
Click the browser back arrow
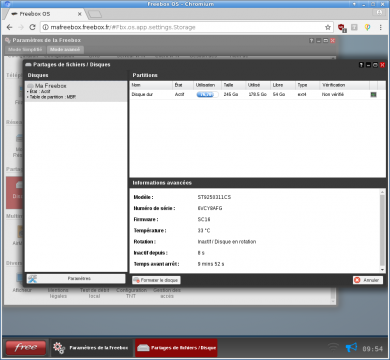pyautogui.click(x=10, y=27)
